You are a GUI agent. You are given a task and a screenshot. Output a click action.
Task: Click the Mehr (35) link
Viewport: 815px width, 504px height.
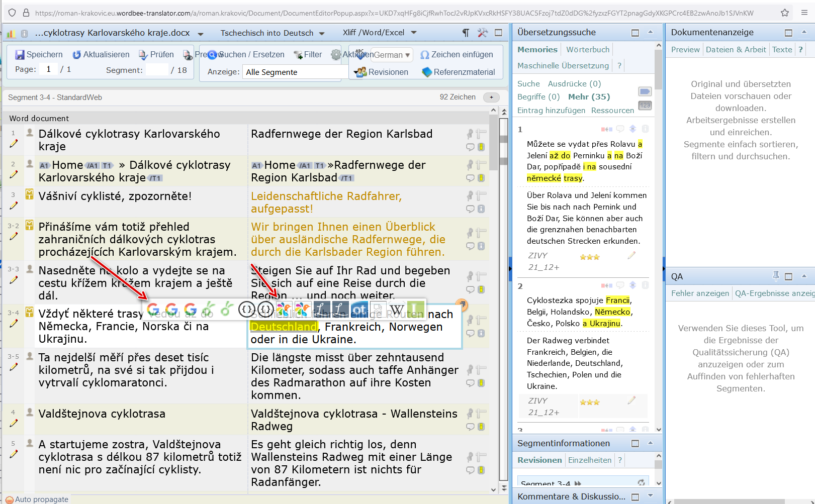(589, 97)
